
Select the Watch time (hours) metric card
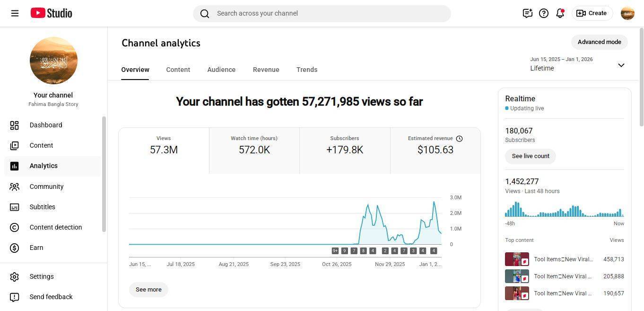(254, 150)
